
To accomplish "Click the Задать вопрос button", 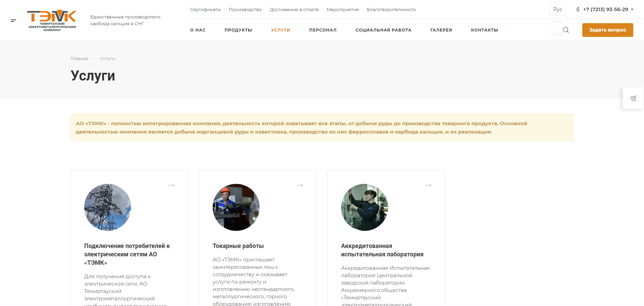I will coord(607,30).
